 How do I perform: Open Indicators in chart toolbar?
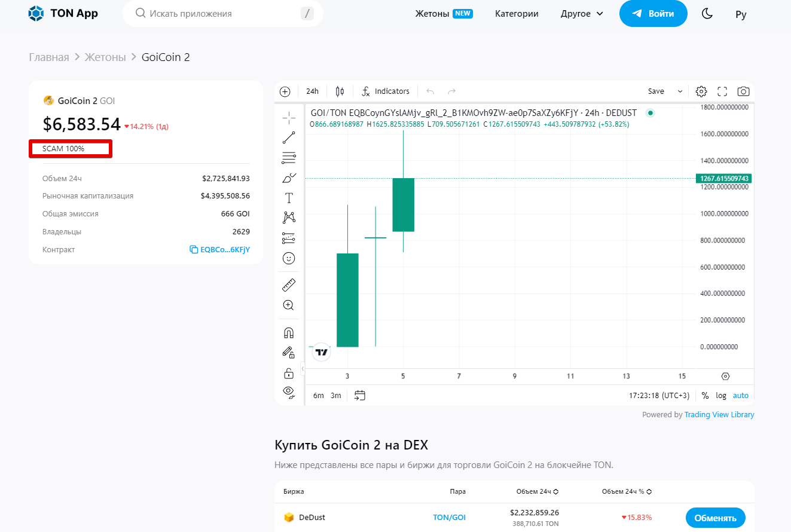click(385, 91)
